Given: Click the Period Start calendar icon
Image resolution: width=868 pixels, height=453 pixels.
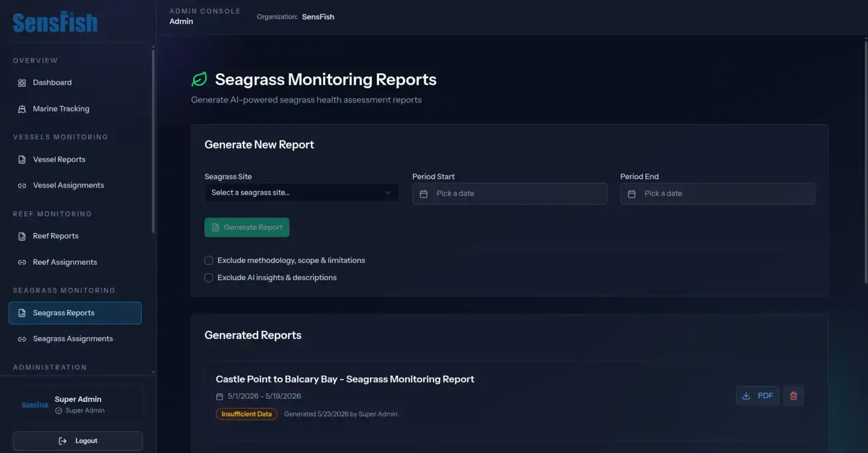Looking at the screenshot, I should pos(424,194).
